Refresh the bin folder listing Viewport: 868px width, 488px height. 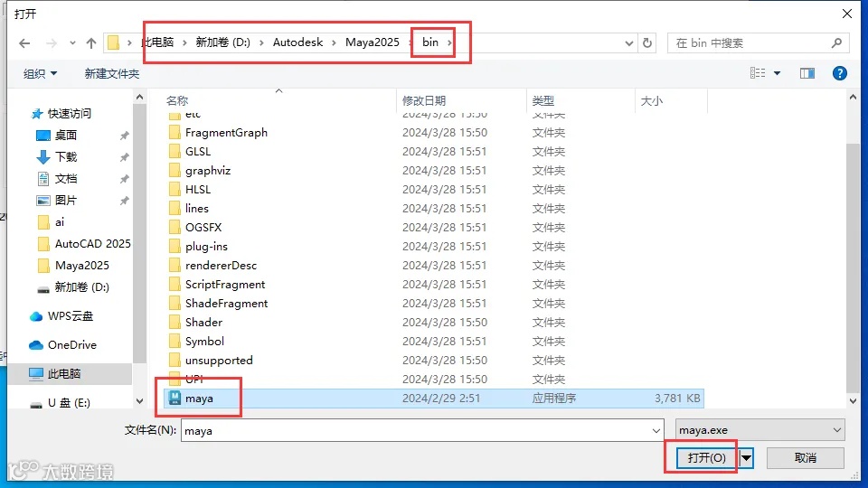point(647,42)
